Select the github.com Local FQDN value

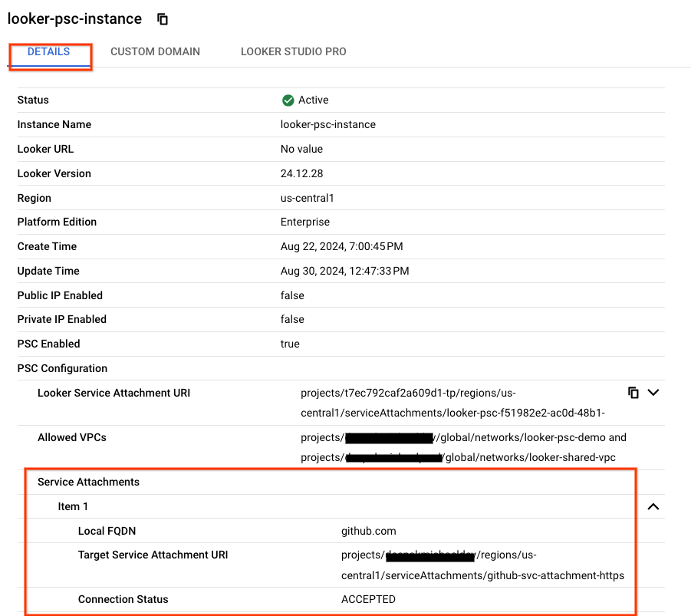(368, 531)
